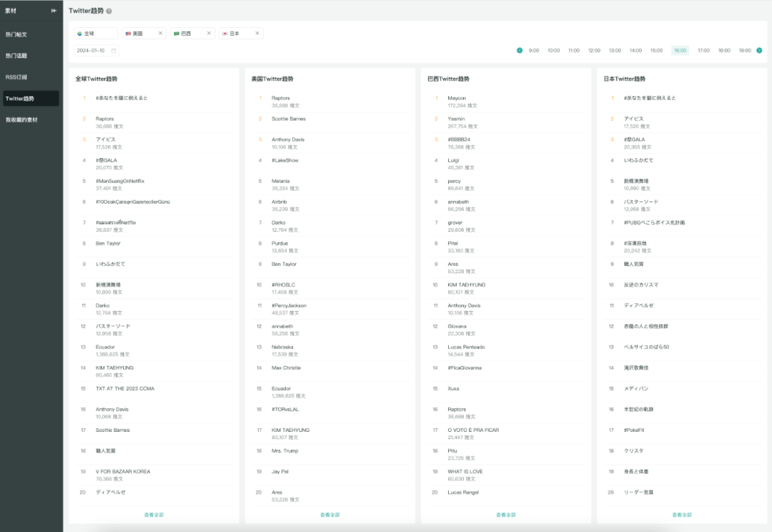Click 查看全部 under the 日本 trends list
The height and width of the screenshot is (532, 772).
(x=682, y=515)
